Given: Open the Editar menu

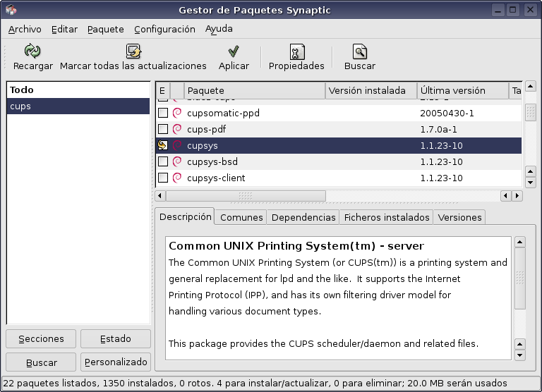Looking at the screenshot, I should [x=64, y=30].
